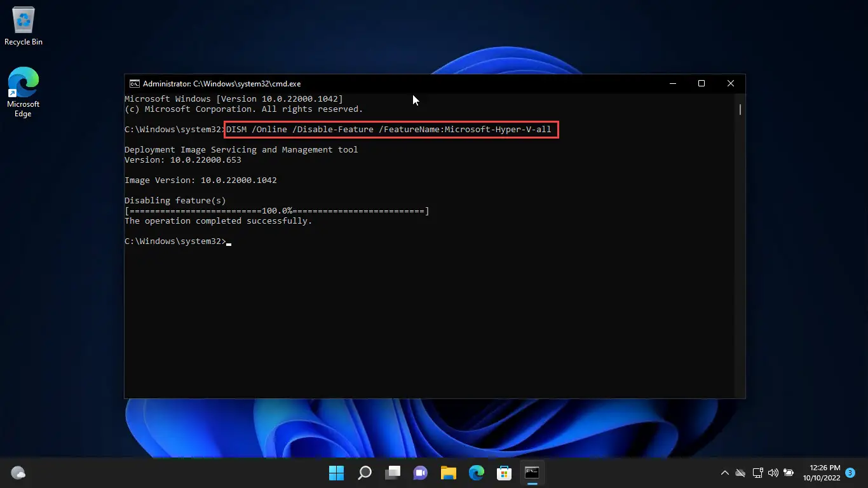Click "The operation completed successfully." message
The width and height of the screenshot is (868, 488).
click(219, 221)
